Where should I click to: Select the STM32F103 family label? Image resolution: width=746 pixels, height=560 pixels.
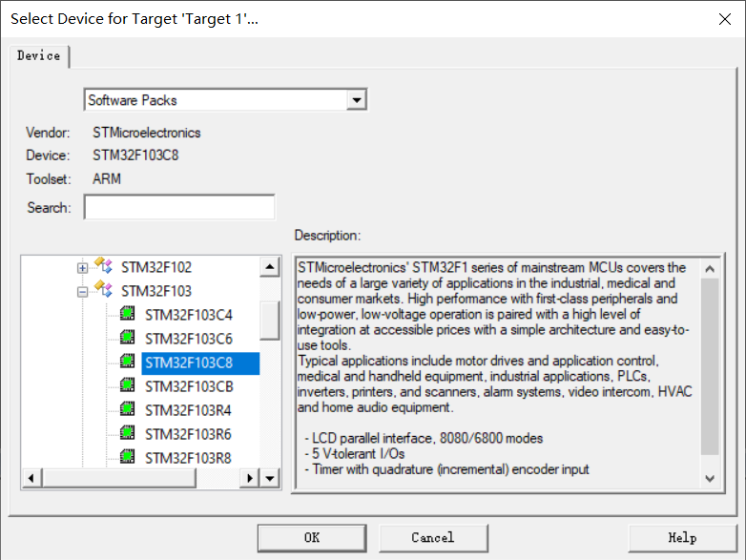[156, 291]
